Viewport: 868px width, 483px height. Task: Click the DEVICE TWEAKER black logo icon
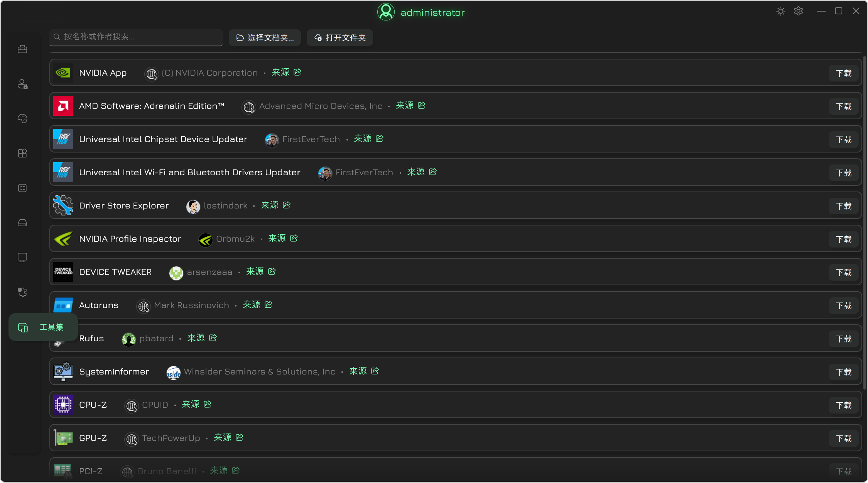click(63, 272)
